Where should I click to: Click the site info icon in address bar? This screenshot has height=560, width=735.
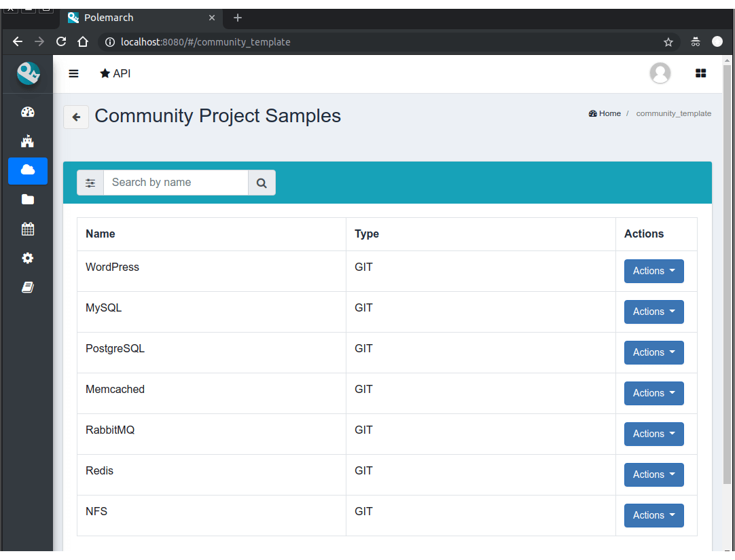109,42
